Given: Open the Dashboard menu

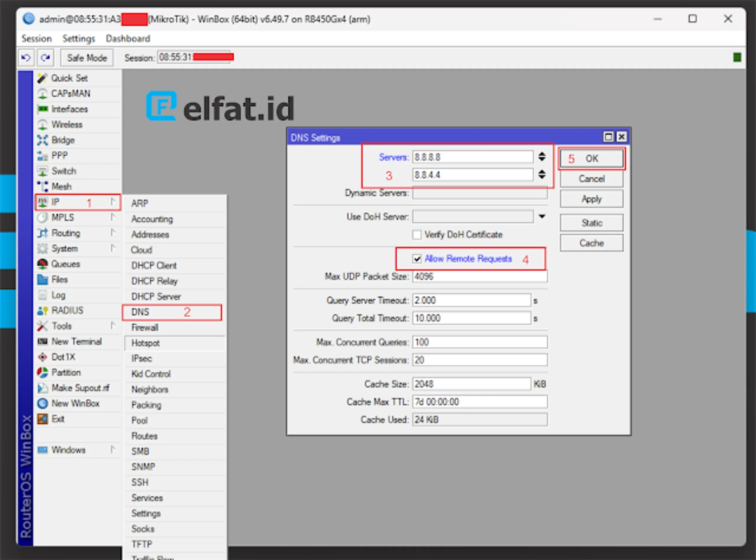Looking at the screenshot, I should coord(128,39).
